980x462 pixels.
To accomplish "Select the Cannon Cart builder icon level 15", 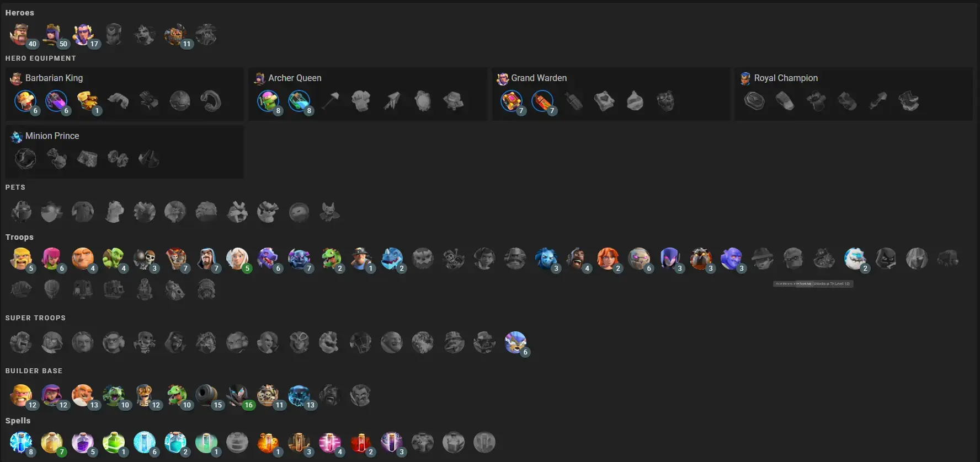I will (206, 395).
